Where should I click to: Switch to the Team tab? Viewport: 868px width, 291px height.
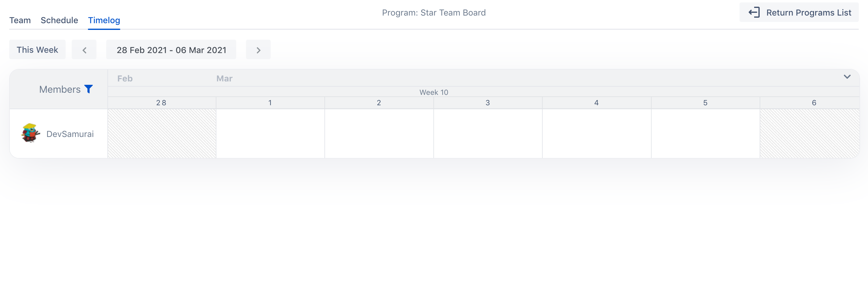point(20,20)
